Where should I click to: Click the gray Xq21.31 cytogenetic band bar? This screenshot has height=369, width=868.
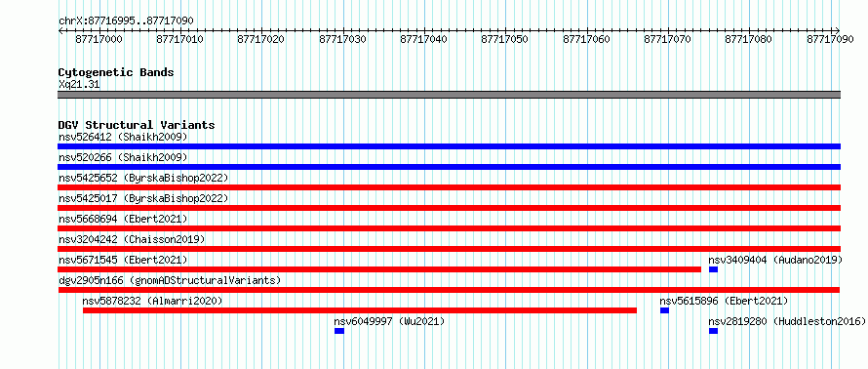pyautogui.click(x=449, y=95)
